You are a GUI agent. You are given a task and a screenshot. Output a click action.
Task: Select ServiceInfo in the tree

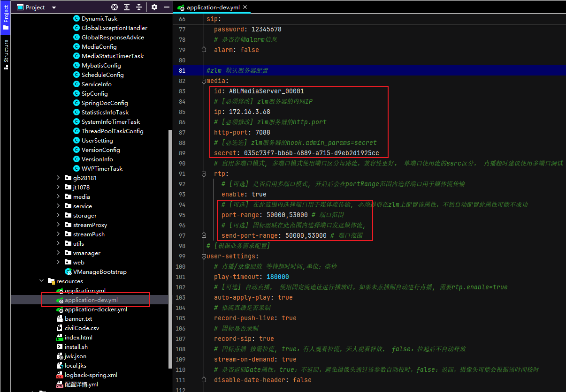pyautogui.click(x=97, y=84)
